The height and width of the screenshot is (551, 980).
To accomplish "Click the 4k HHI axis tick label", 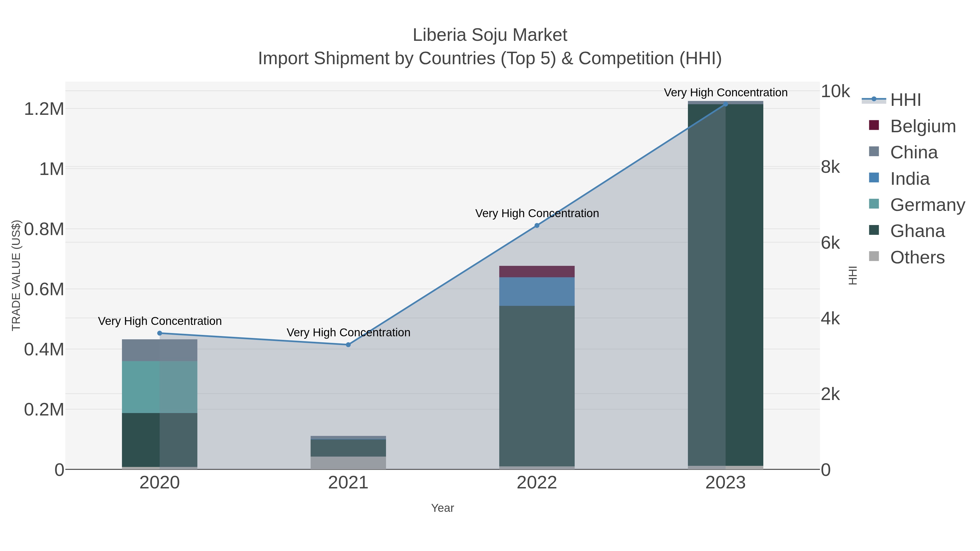I will click(x=830, y=319).
